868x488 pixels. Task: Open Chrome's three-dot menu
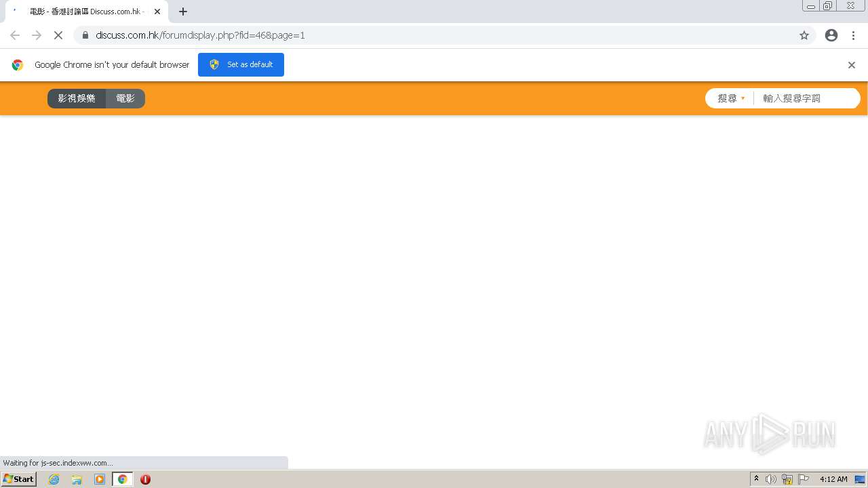point(854,35)
